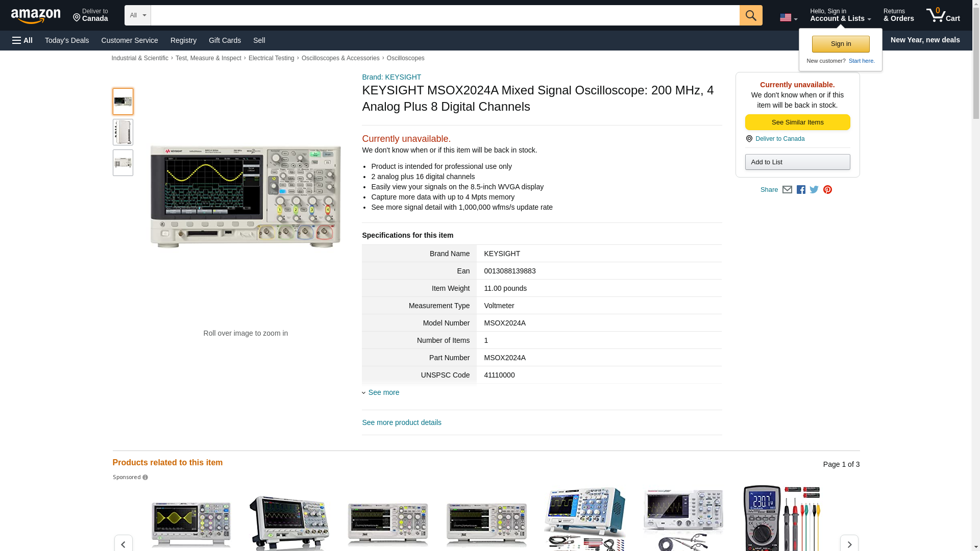This screenshot has width=980, height=551.
Task: Open the All hamburger menu
Action: pos(22,40)
